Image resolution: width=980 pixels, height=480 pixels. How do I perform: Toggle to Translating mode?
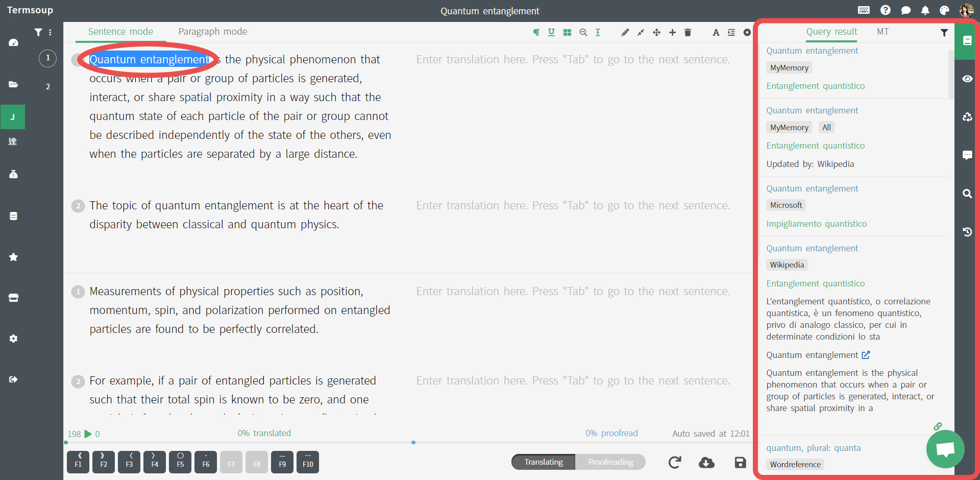point(544,462)
